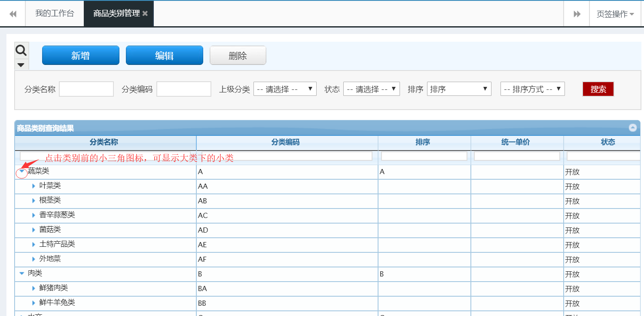Screen dimensions: 644x316
Task: Select the 香辛蒜葱类 row name
Action: [x=57, y=215]
